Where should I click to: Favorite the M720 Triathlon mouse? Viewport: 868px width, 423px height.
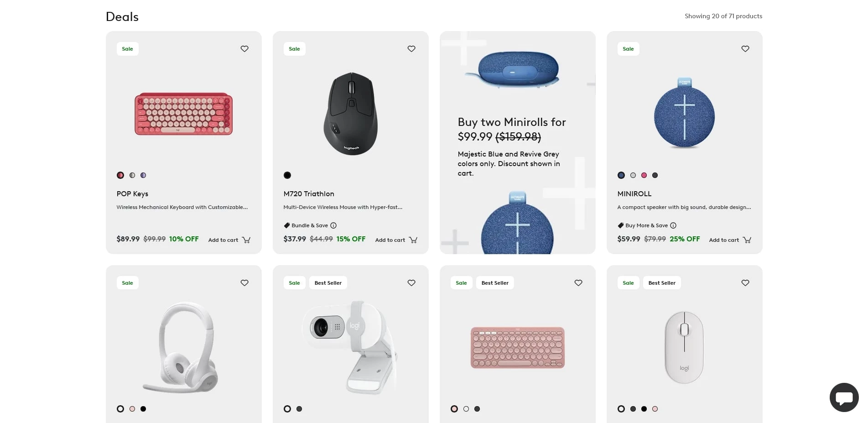click(411, 49)
